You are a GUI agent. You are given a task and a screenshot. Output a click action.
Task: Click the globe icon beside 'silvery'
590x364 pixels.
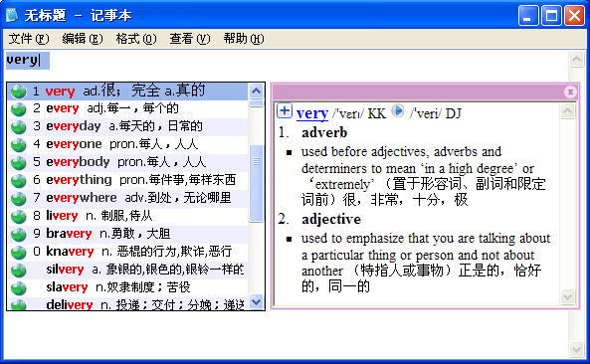tap(18, 271)
